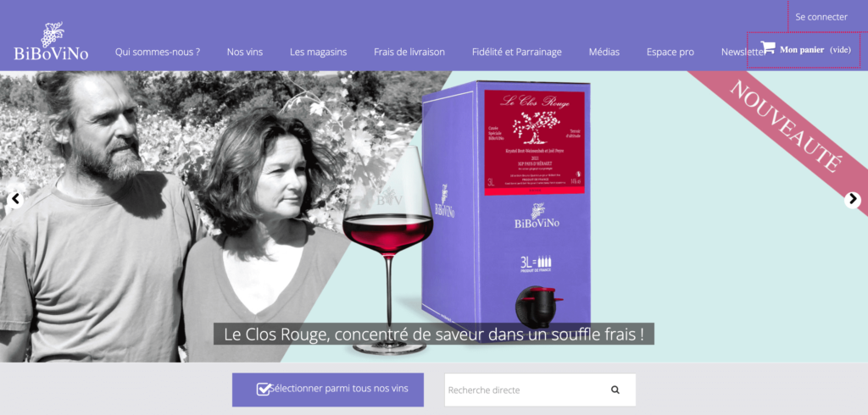Open the shopping cart icon
The width and height of the screenshot is (868, 415).
click(x=767, y=47)
